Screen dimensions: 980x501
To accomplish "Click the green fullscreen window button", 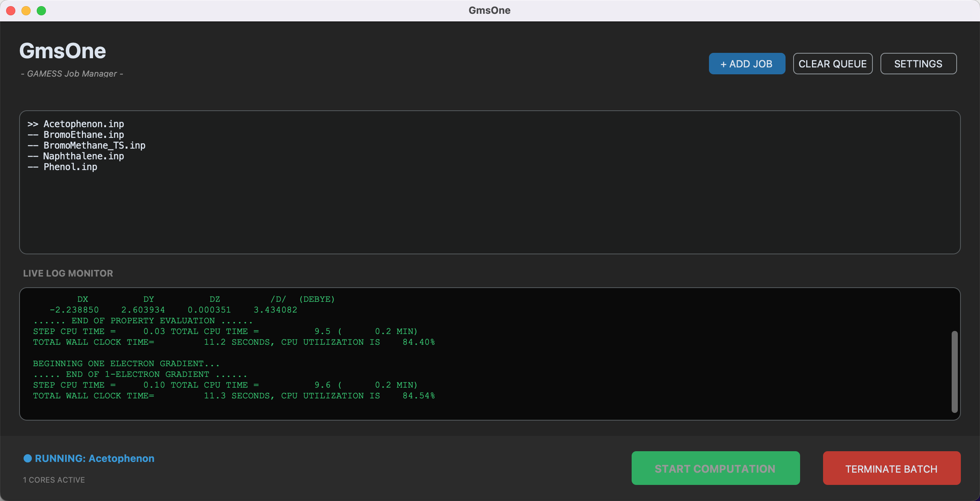I will tap(41, 11).
